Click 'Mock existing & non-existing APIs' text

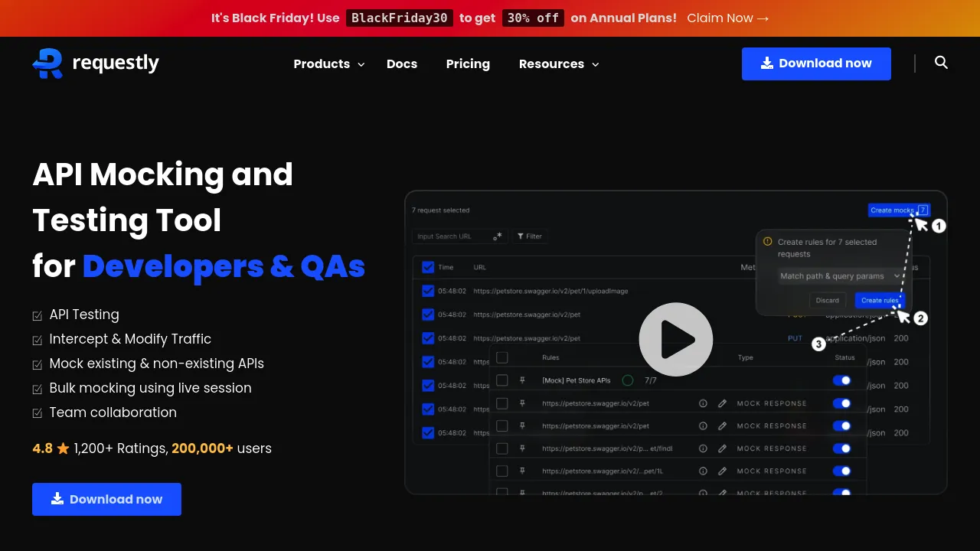(156, 364)
